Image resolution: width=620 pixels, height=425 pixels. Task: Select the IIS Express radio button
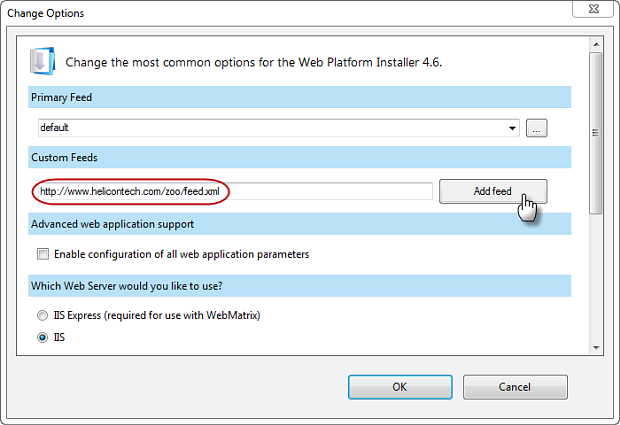pyautogui.click(x=42, y=316)
